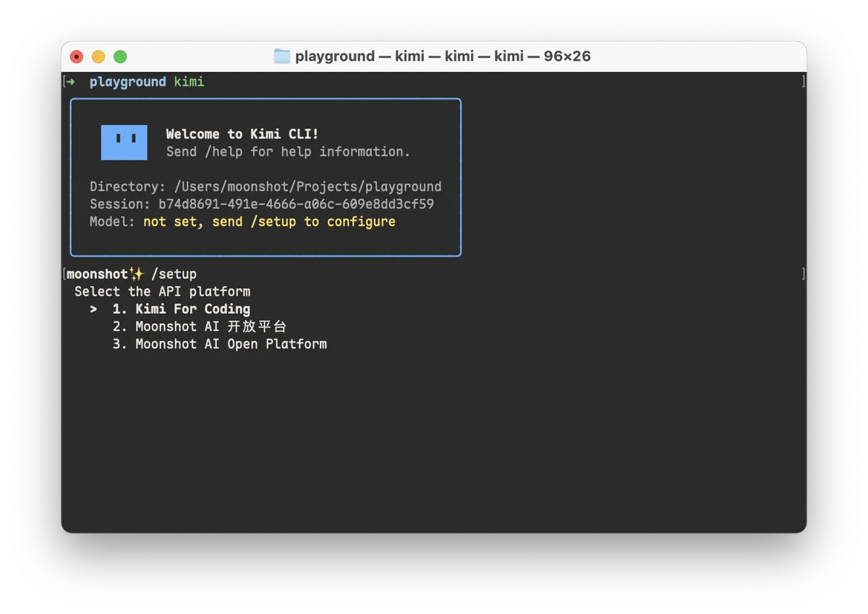The image size is (868, 614).
Task: Choose the Moonshot AI 开放平台 option
Action: pos(200,327)
